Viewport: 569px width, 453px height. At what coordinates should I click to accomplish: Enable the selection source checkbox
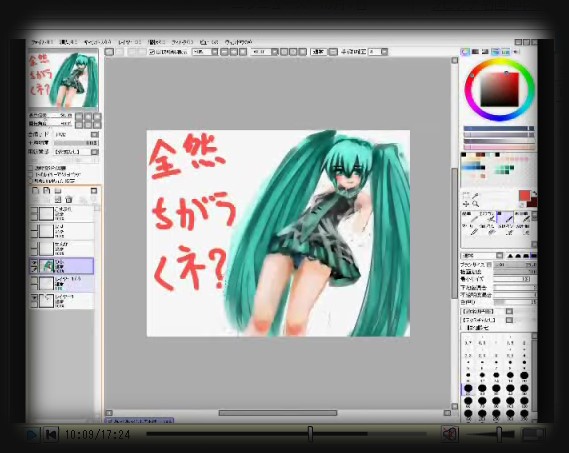(x=31, y=181)
